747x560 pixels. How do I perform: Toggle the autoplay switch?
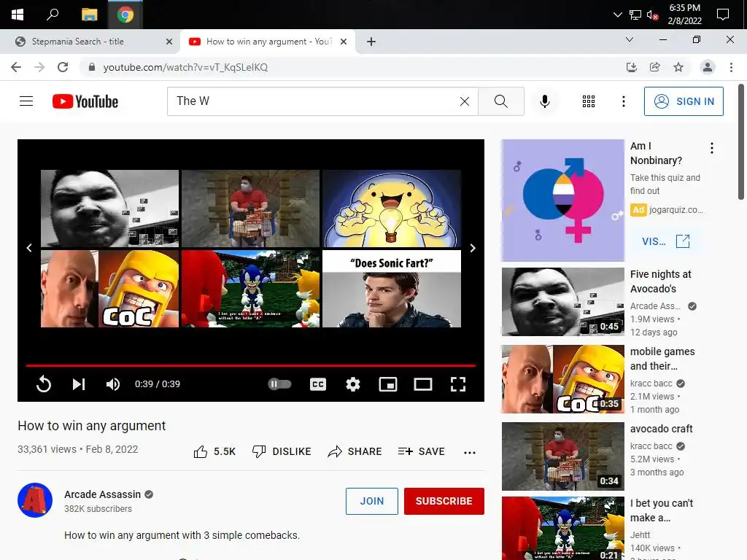[279, 384]
